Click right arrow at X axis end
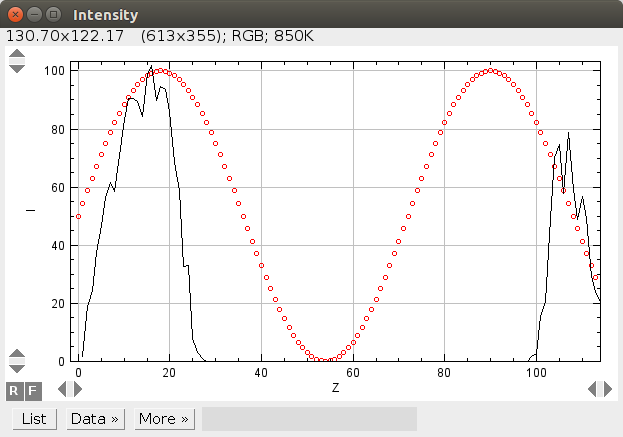 tap(607, 388)
